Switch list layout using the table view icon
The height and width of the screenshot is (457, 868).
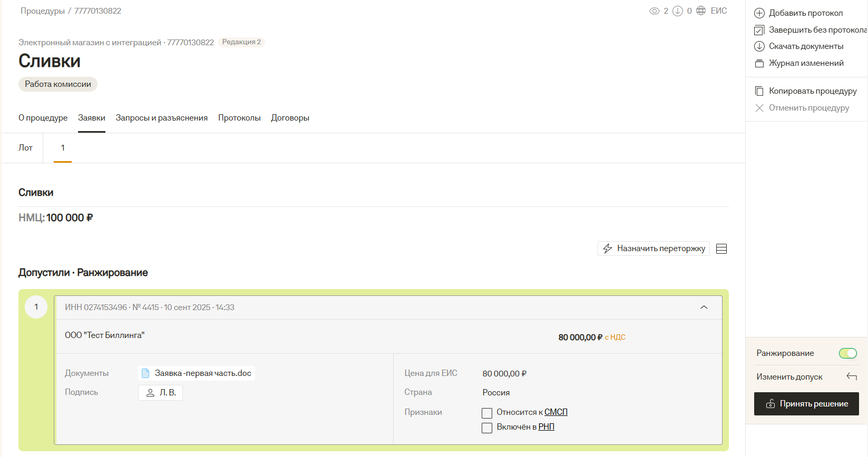click(x=721, y=249)
